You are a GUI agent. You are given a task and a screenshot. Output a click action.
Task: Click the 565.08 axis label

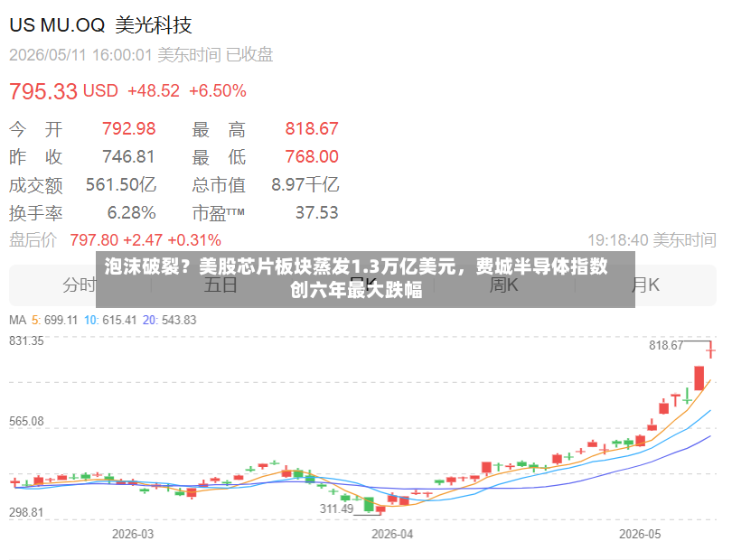click(26, 422)
